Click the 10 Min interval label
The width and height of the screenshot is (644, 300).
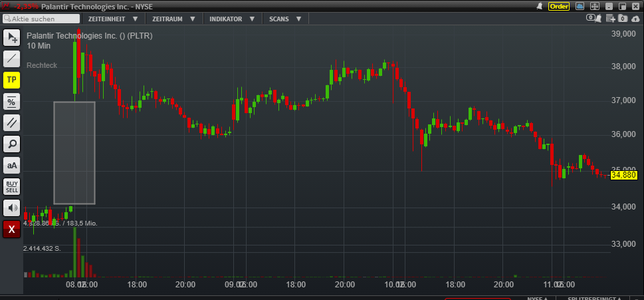tap(39, 46)
